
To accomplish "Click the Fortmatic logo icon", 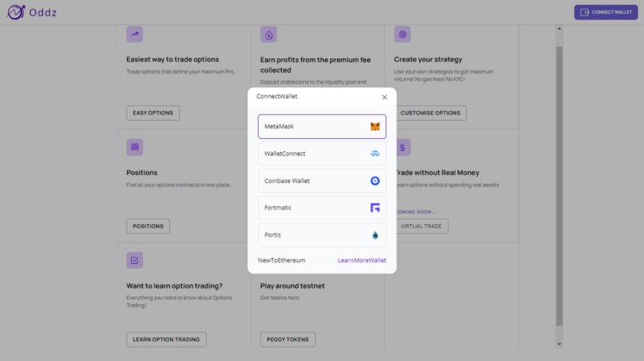I will (x=375, y=207).
